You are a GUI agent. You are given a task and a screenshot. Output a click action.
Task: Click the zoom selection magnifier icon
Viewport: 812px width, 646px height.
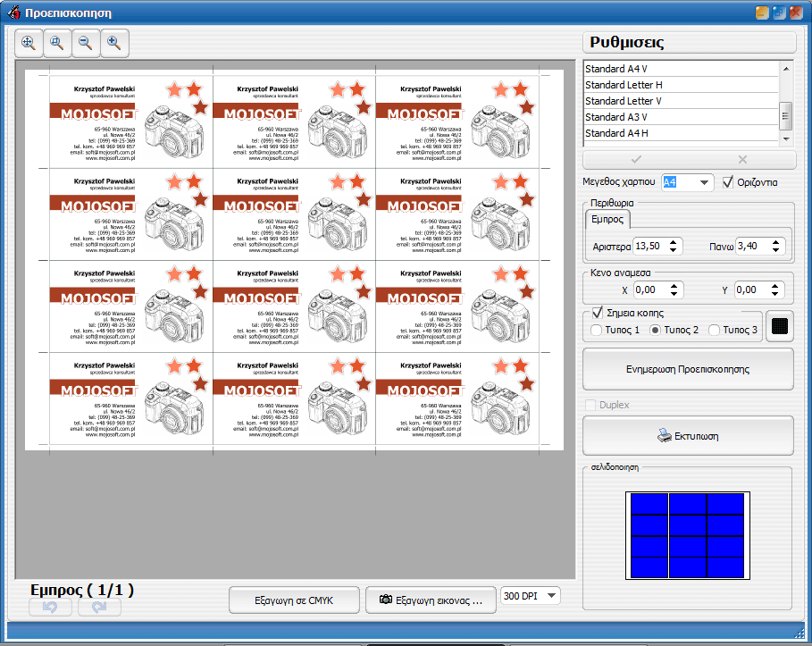click(57, 43)
